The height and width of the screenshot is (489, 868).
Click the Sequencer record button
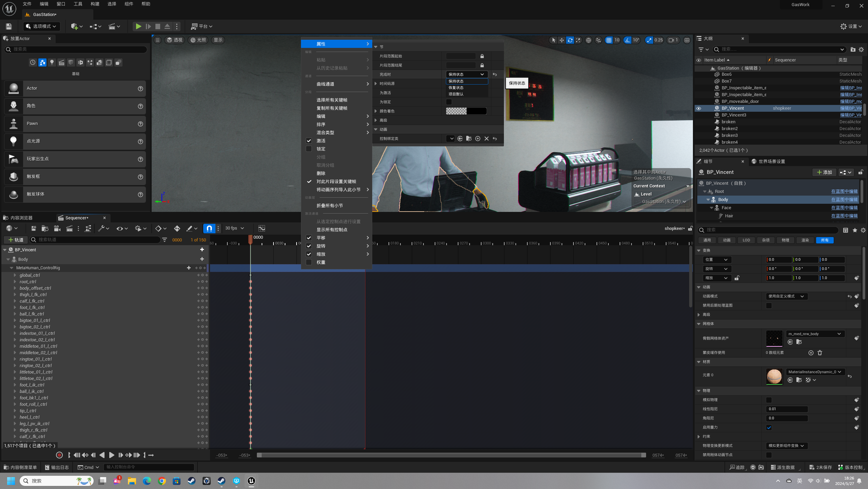click(x=59, y=455)
